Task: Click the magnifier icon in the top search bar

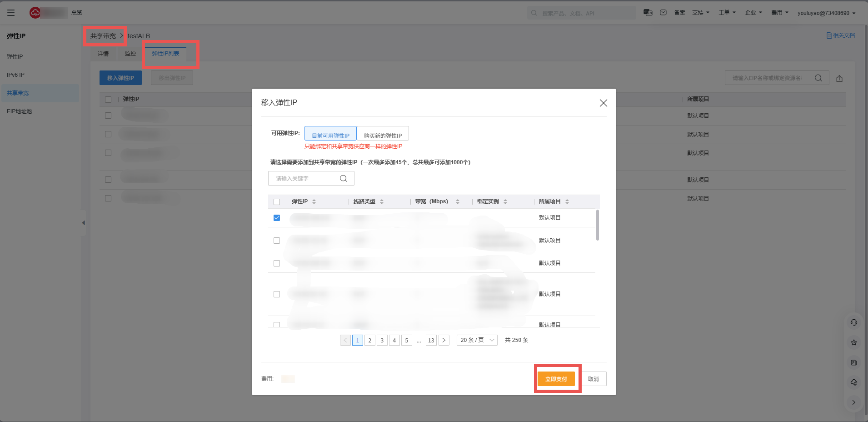Action: pos(534,13)
